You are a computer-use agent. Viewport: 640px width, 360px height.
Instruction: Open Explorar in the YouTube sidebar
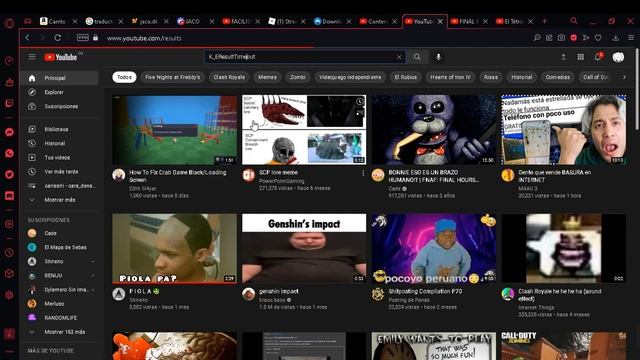pos(60,92)
